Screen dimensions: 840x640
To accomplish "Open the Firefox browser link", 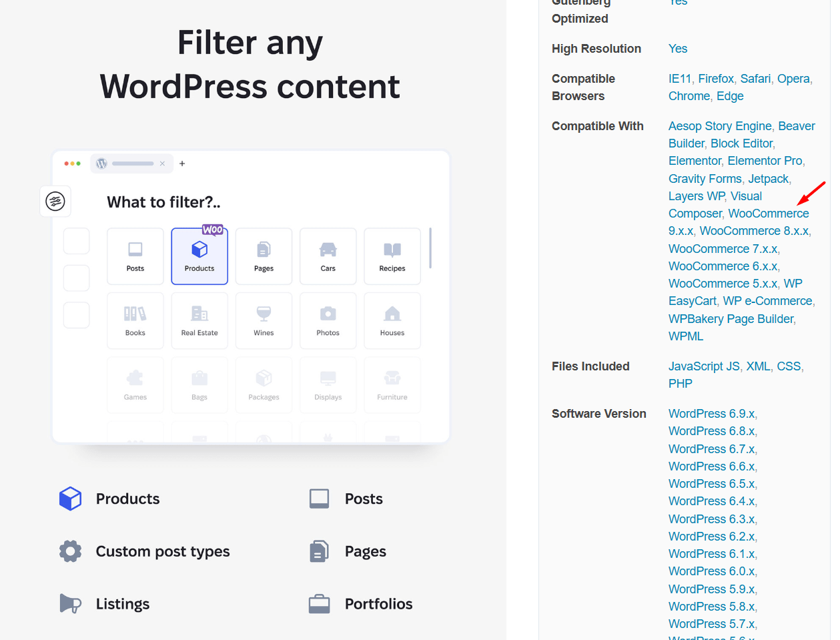I will pos(716,79).
